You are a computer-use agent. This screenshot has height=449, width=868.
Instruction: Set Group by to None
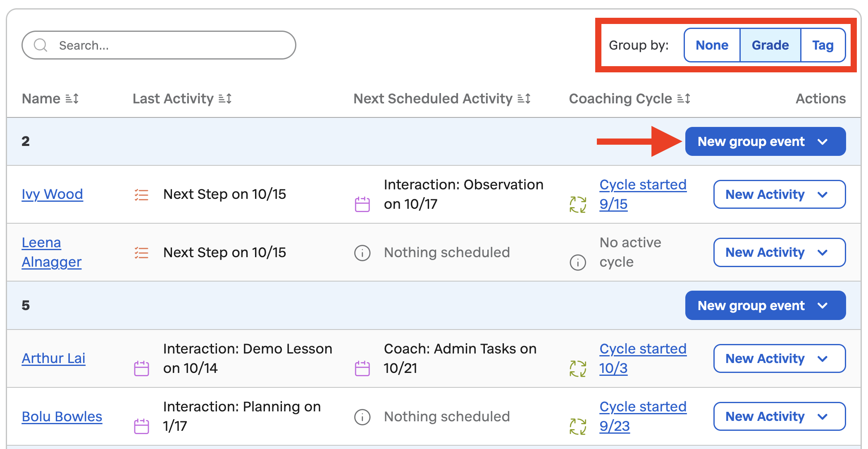tap(712, 45)
